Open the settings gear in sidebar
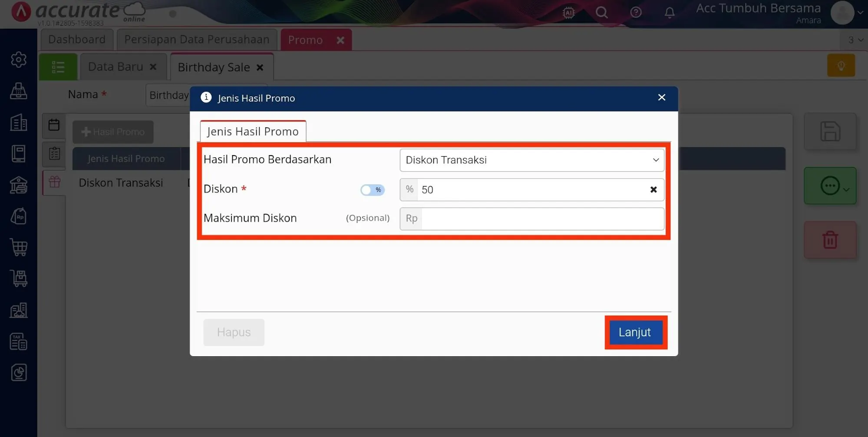 pos(19,60)
